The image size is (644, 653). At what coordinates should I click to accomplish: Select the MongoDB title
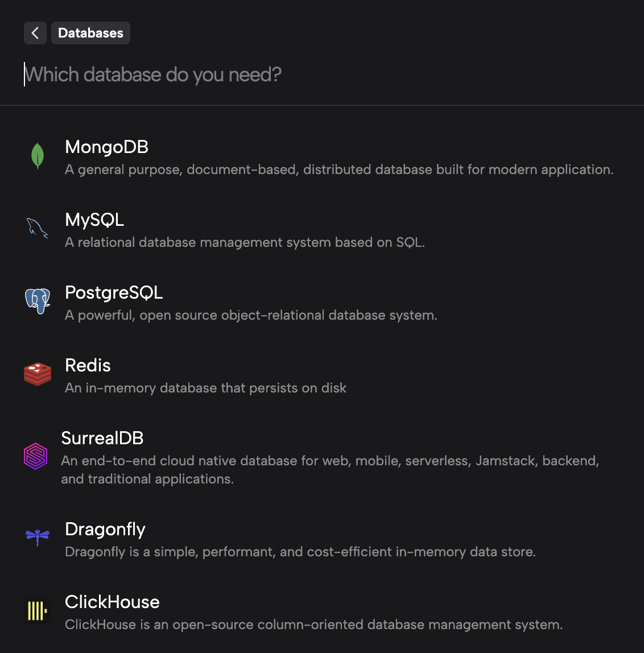click(106, 147)
